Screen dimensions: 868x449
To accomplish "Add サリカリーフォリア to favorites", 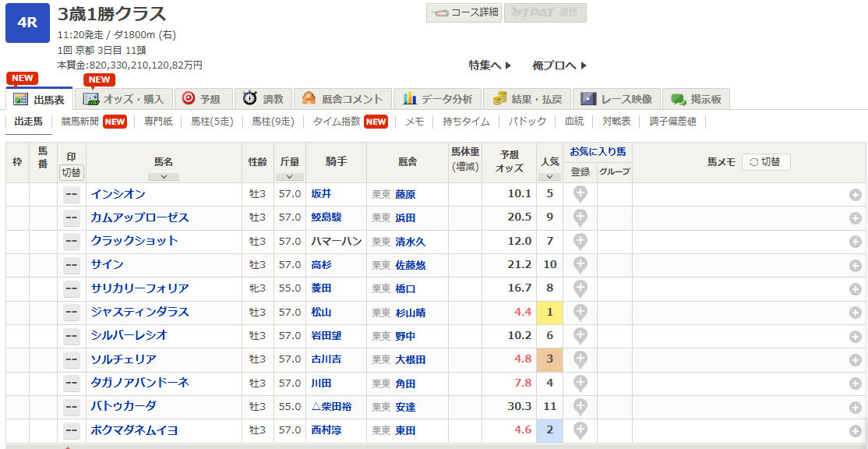I will [580, 289].
